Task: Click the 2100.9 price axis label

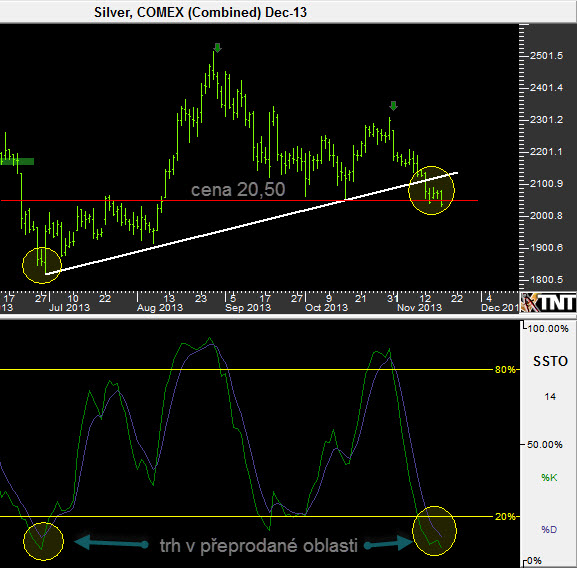Action: point(546,184)
